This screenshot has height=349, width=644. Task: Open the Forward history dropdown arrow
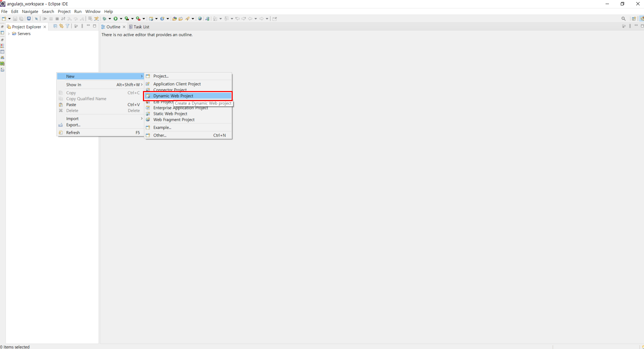click(267, 19)
